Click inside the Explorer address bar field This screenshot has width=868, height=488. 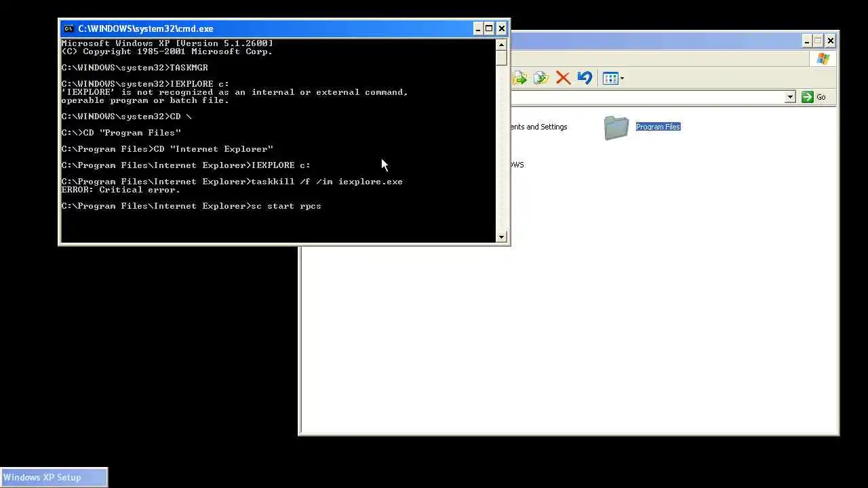[x=648, y=97]
